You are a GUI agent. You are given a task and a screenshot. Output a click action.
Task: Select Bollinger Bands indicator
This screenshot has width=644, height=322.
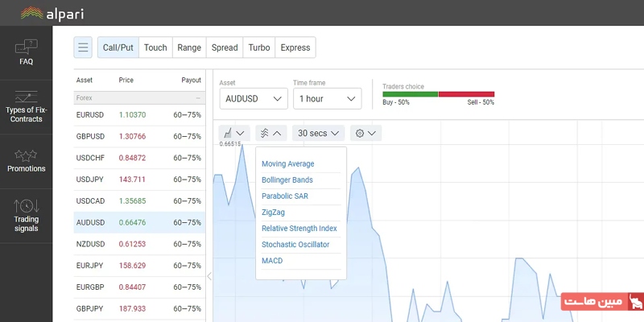pos(287,180)
